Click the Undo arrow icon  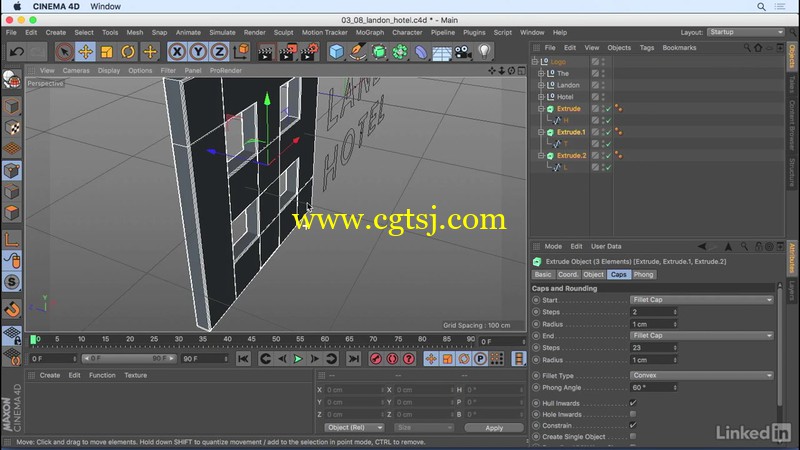coord(17,52)
